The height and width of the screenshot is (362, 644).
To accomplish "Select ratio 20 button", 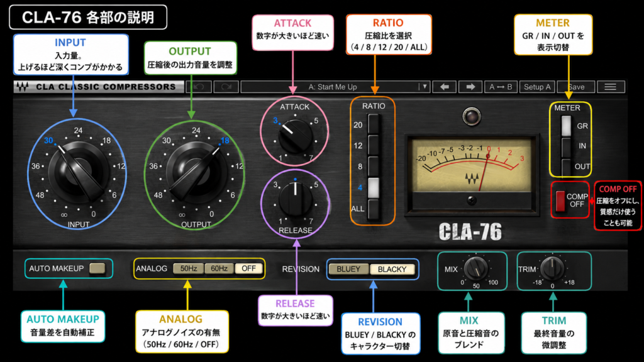I will 374,124.
